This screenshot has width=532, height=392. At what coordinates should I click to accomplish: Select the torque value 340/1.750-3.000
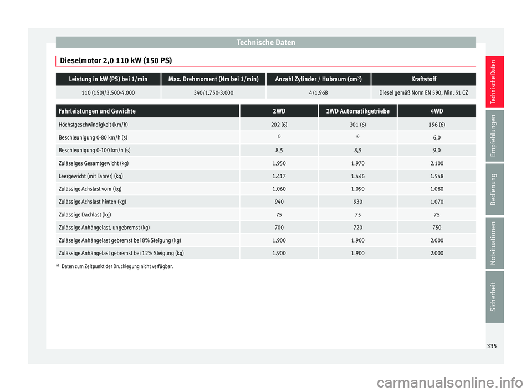213,92
